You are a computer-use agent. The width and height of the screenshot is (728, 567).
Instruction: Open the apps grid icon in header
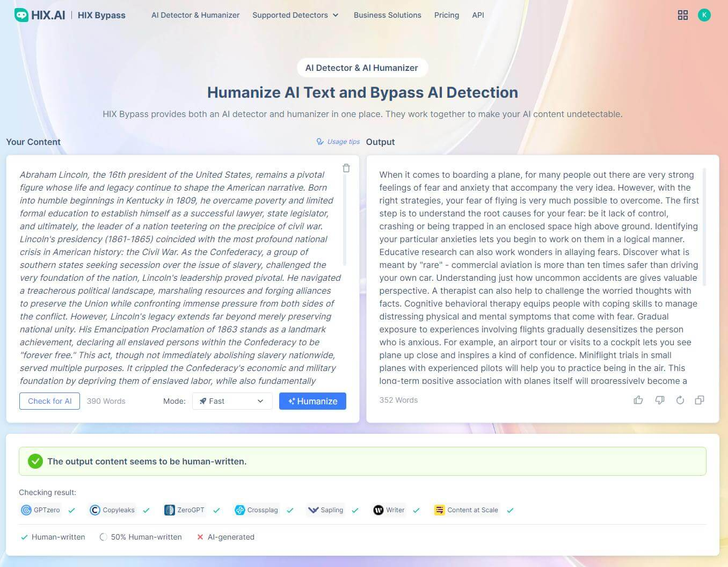682,15
